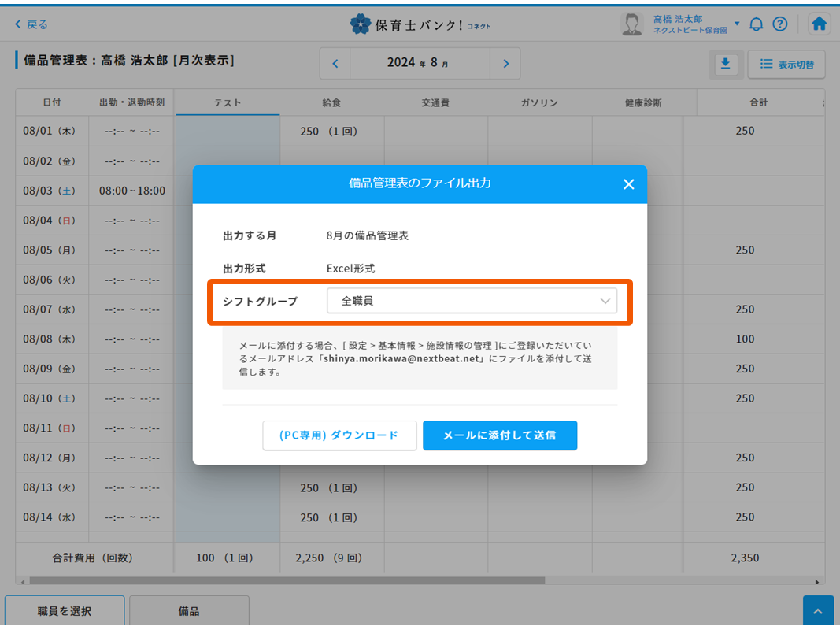Go to previous month arrow
The height and width of the screenshot is (630, 840).
tap(335, 64)
